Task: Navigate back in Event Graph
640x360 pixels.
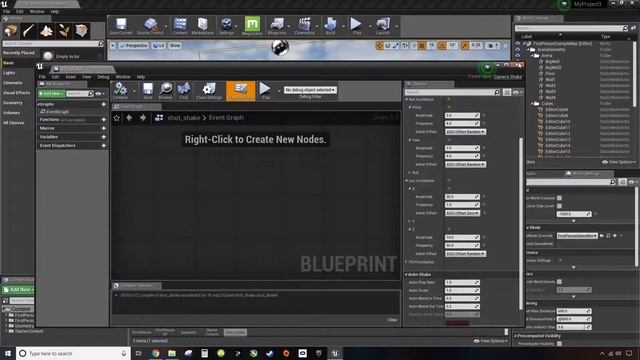Action: [x=129, y=118]
